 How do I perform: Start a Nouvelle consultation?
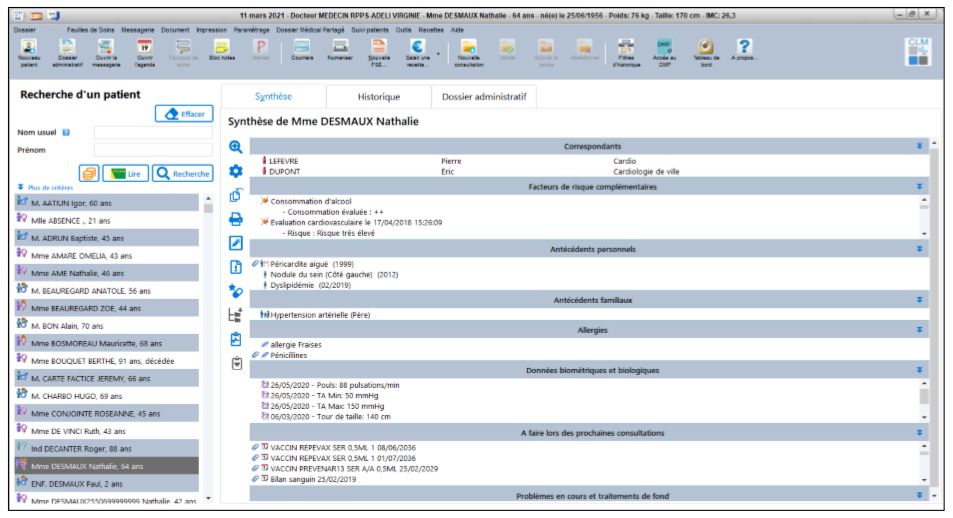click(468, 50)
